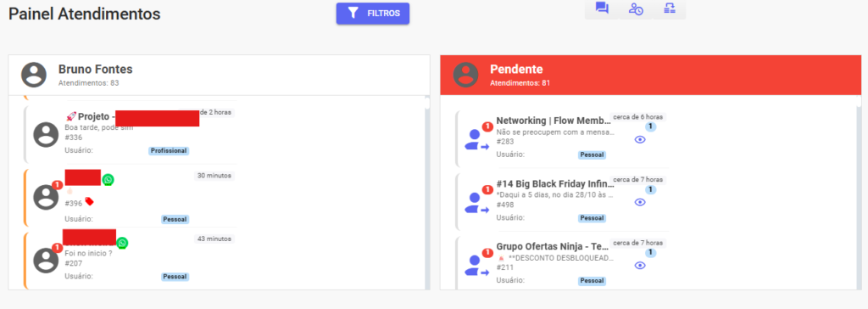Click WhatsApp icon on the 30 minutos ticket

click(108, 180)
